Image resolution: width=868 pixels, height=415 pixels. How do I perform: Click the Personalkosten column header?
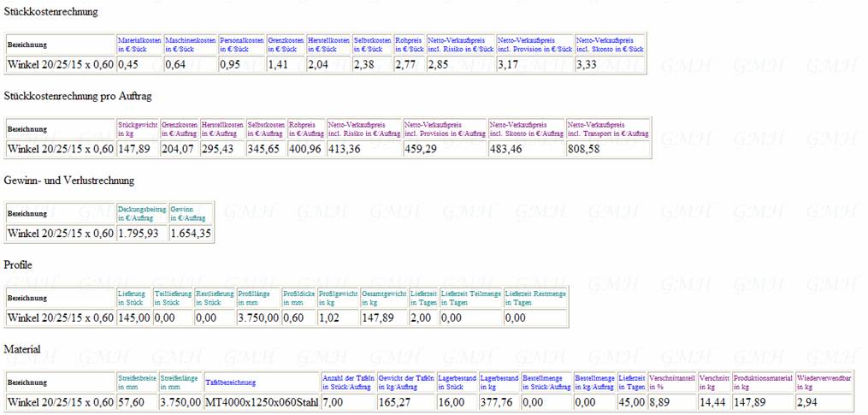pos(242,44)
